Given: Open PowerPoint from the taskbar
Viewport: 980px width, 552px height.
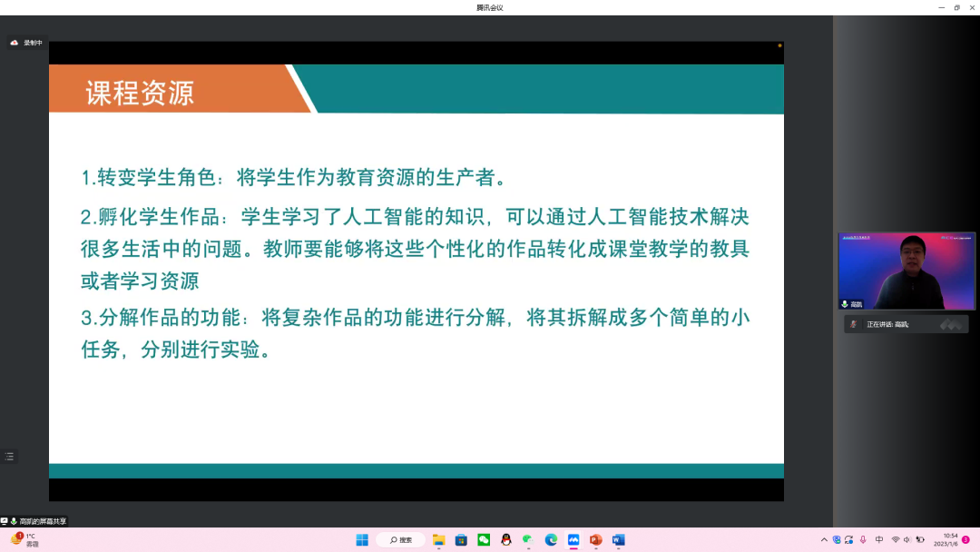Looking at the screenshot, I should [x=596, y=540].
